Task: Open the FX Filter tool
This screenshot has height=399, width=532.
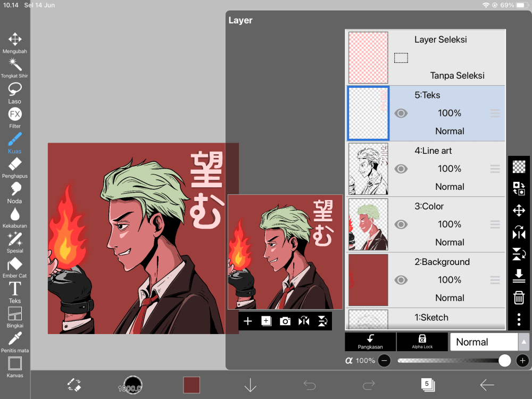Action: point(14,118)
